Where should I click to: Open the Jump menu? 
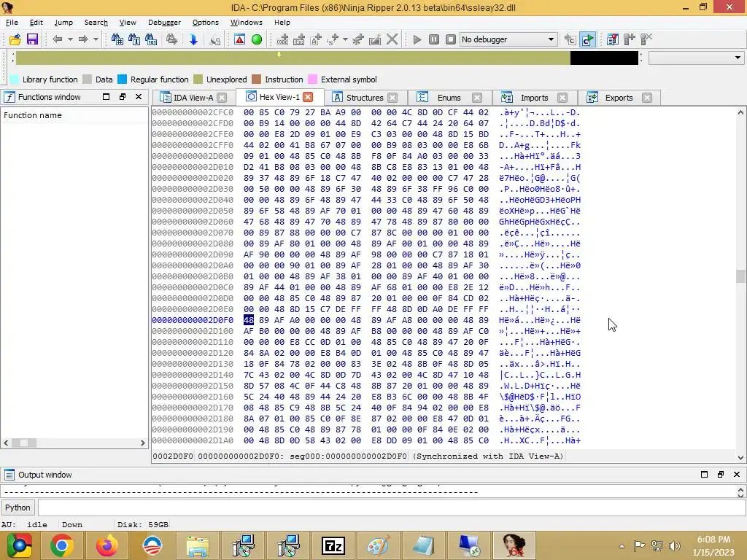pos(63,23)
